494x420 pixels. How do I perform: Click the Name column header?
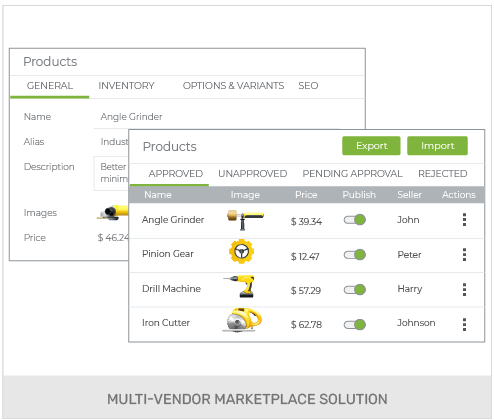[158, 195]
